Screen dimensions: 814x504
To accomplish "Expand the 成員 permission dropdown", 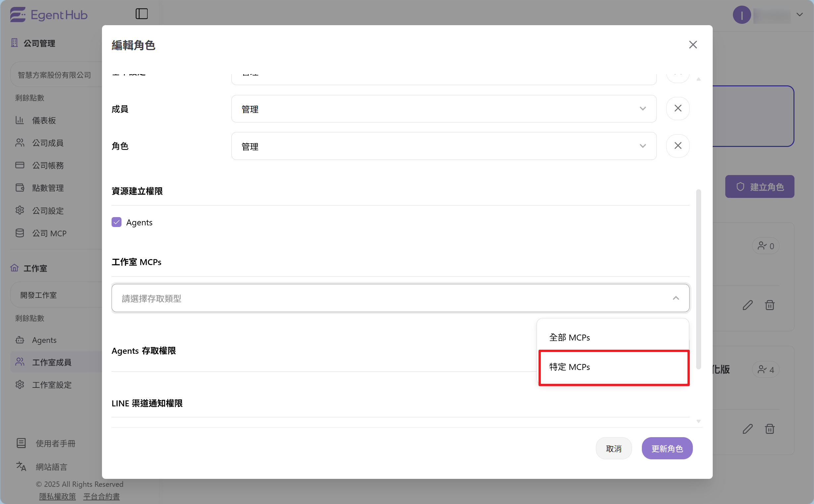I will 443,109.
